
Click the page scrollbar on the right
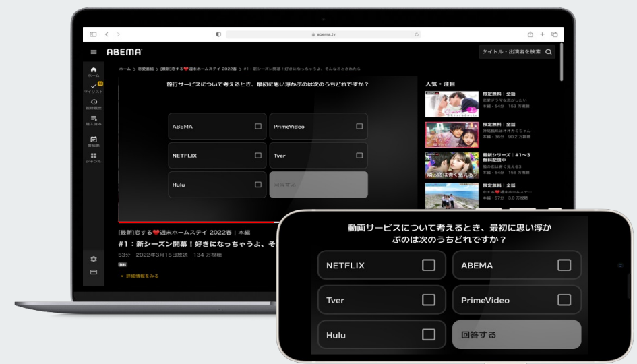(562, 62)
